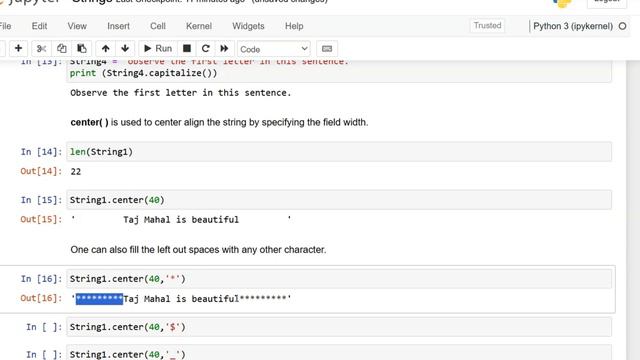640x360 pixels.
Task: Click the kernel idle circle indicator
Action: 622,26
